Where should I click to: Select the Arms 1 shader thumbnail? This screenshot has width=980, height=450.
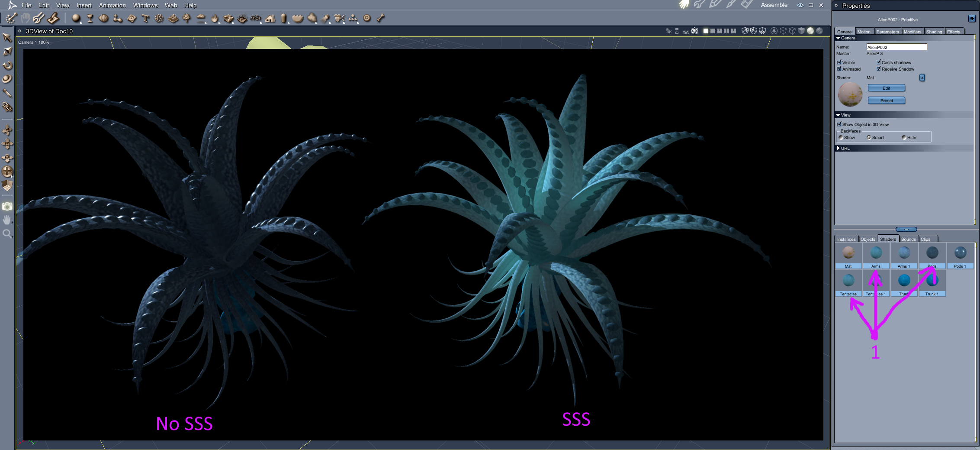(904, 256)
